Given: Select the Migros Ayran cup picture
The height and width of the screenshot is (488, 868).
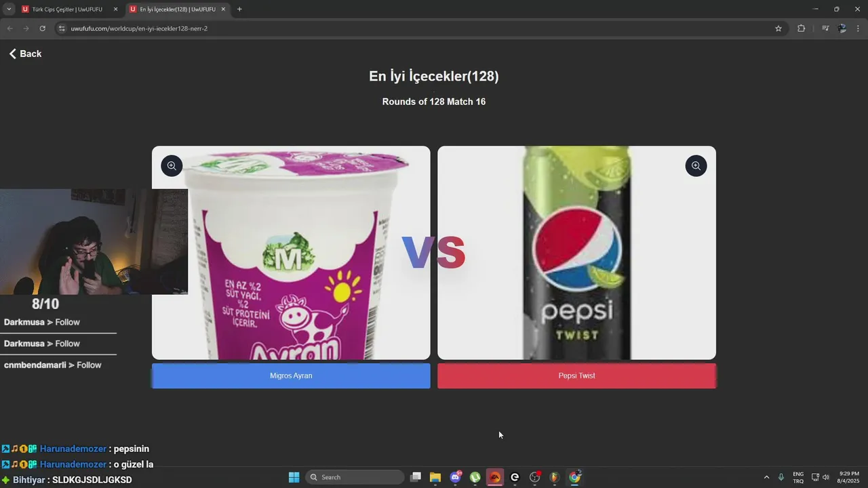Looking at the screenshot, I should click(291, 253).
